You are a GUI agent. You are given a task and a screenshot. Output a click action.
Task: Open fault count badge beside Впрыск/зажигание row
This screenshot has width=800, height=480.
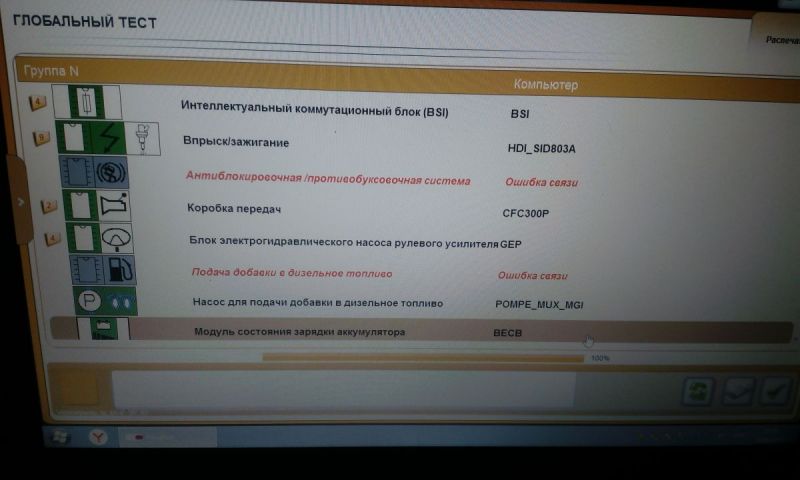(42, 137)
